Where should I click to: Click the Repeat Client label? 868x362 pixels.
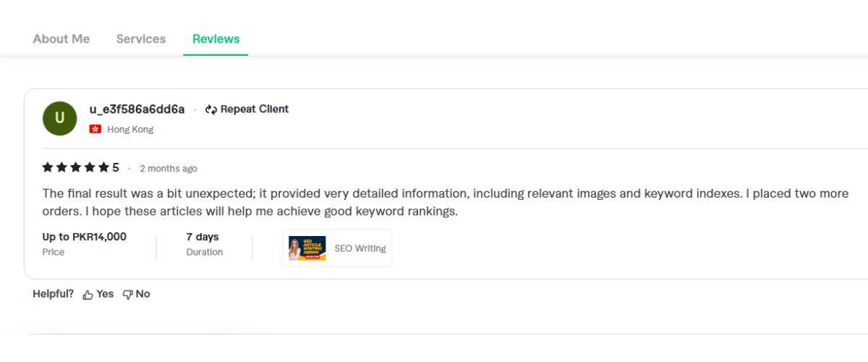tap(254, 109)
